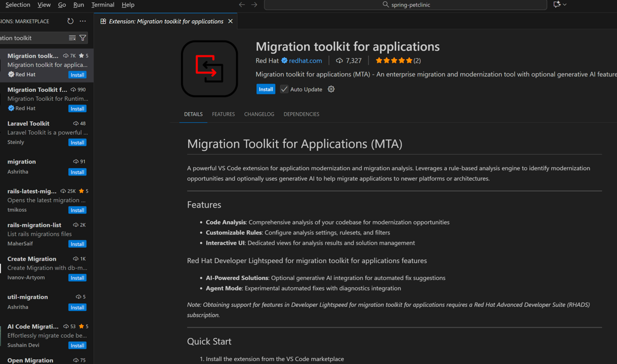The height and width of the screenshot is (364, 617).
Task: Open the Go menu
Action: point(62,5)
